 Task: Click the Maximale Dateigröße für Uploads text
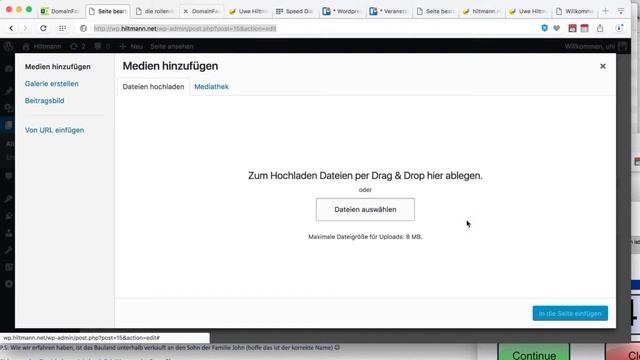coord(365,237)
